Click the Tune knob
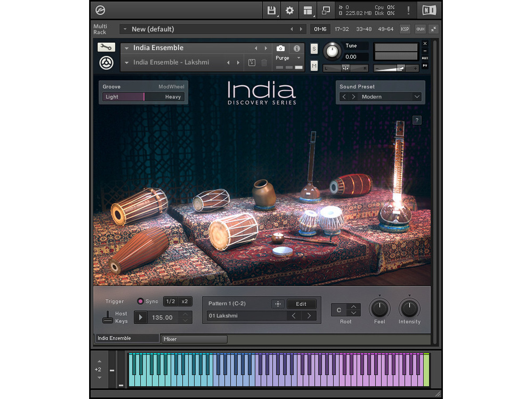The image size is (532, 399). click(332, 51)
